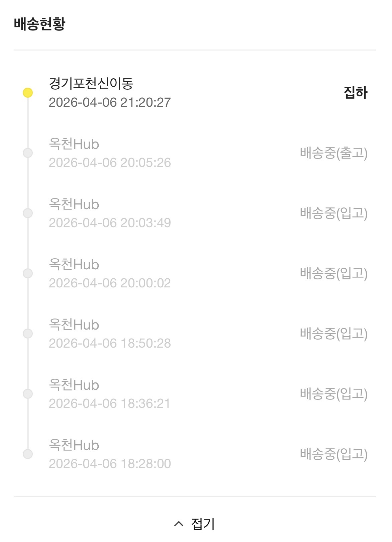Image resolution: width=392 pixels, height=542 pixels.
Task: Click the 배송현황 section heading
Action: [39, 24]
